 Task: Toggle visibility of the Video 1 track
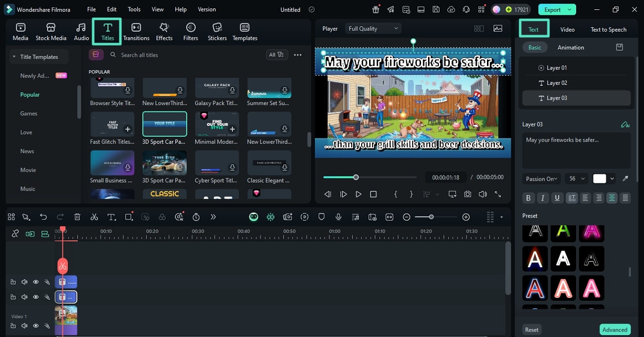click(x=36, y=326)
